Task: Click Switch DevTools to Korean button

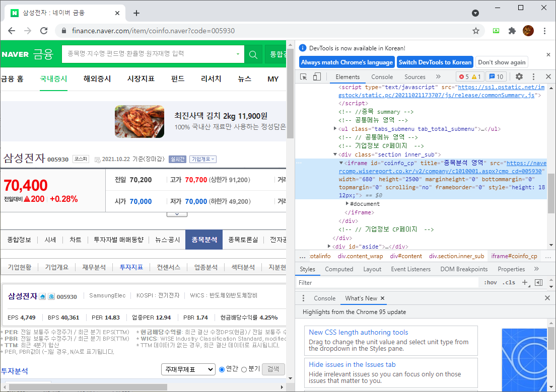Action: 435,62
